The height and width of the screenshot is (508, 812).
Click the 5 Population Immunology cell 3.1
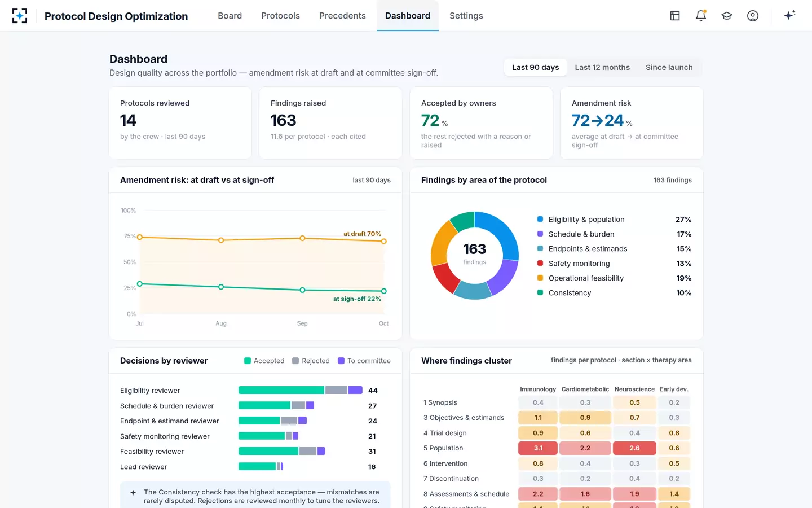tap(538, 448)
